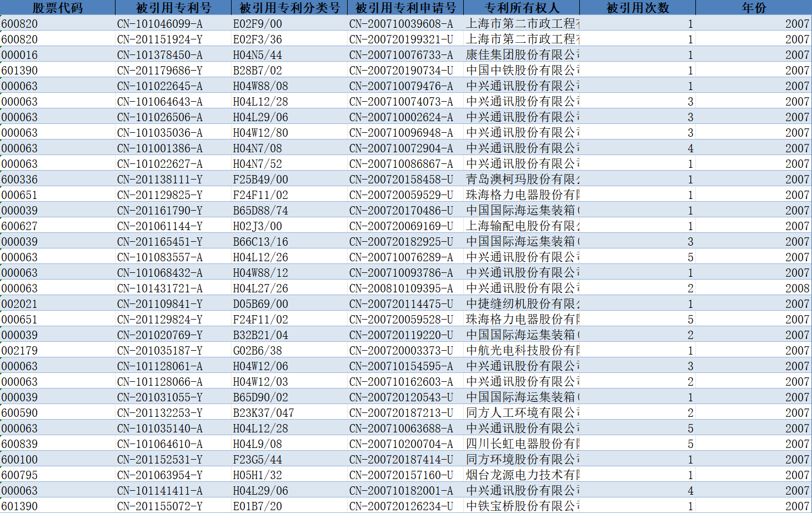
Task: Select the 被引用专利申请号 column header
Action: (405, 8)
